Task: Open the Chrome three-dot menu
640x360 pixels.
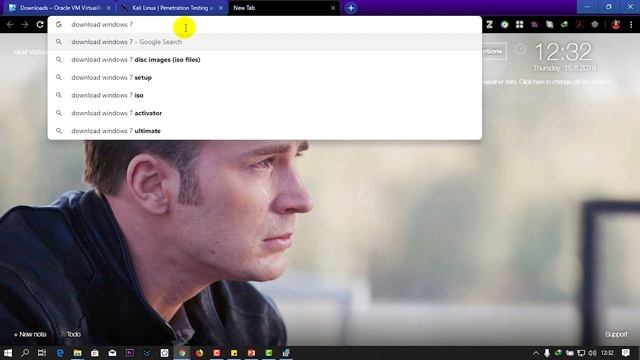Action: click(631, 24)
